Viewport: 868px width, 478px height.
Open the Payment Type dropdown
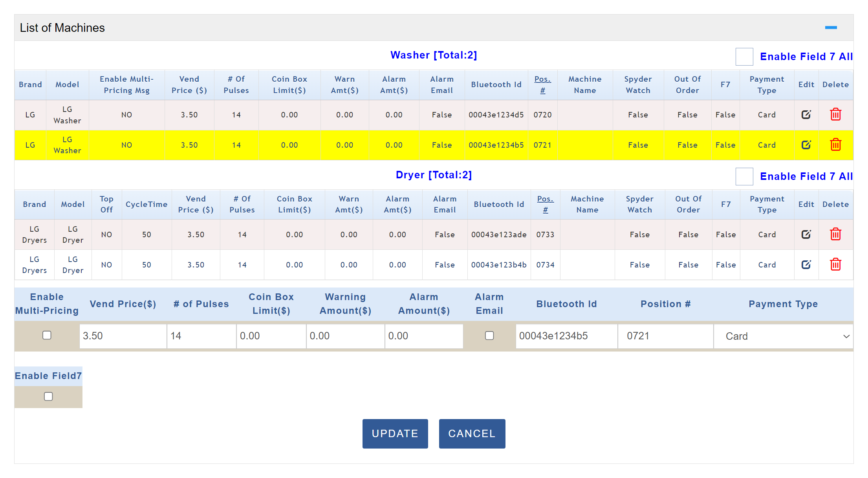coord(783,336)
